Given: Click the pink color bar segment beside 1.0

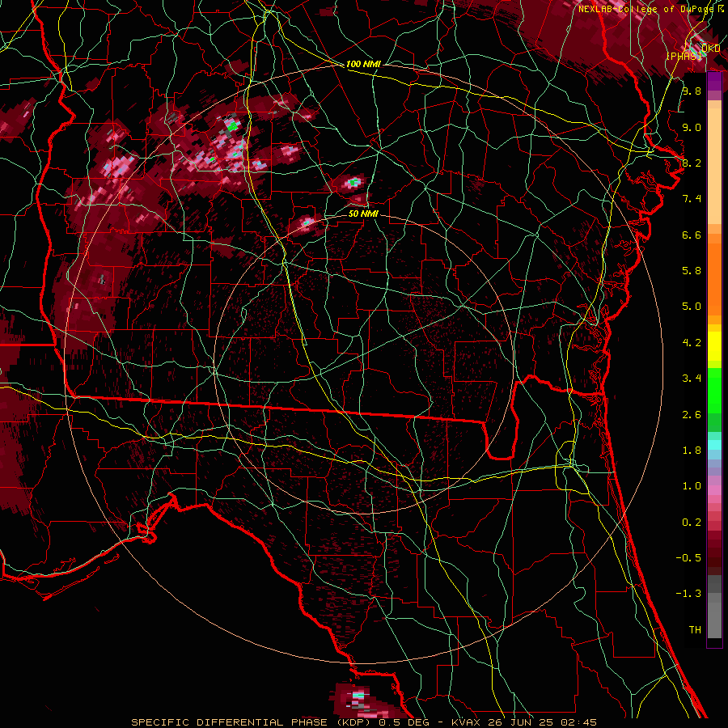Looking at the screenshot, I should click(x=714, y=490).
